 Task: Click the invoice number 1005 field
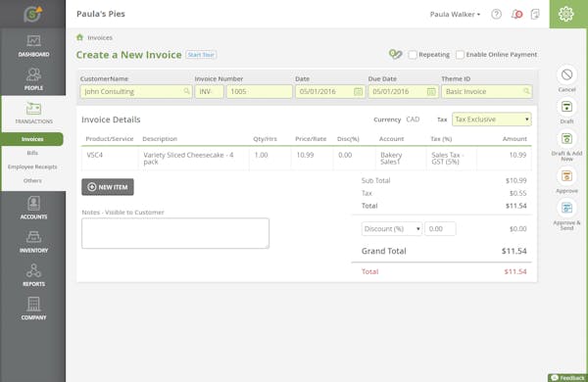259,91
